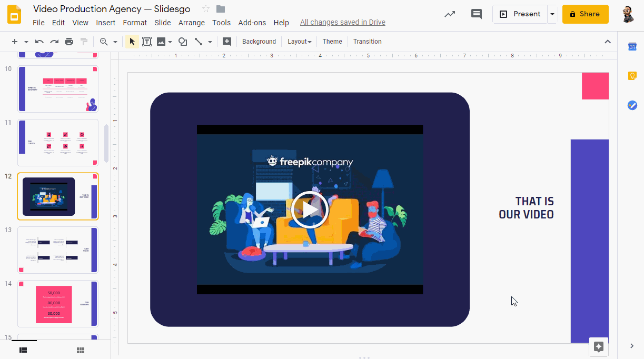Click the insert image icon
The image size is (644, 359).
click(161, 42)
